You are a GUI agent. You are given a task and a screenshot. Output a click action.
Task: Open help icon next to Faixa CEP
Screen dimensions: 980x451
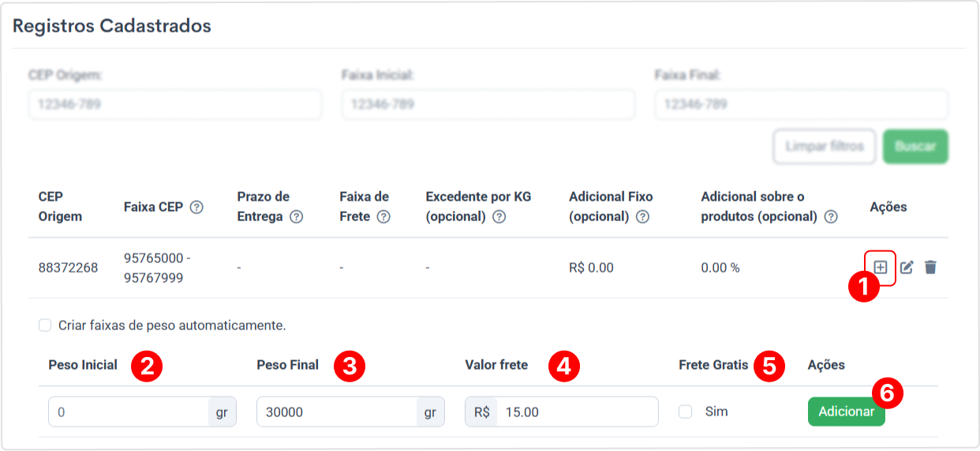[x=197, y=207]
